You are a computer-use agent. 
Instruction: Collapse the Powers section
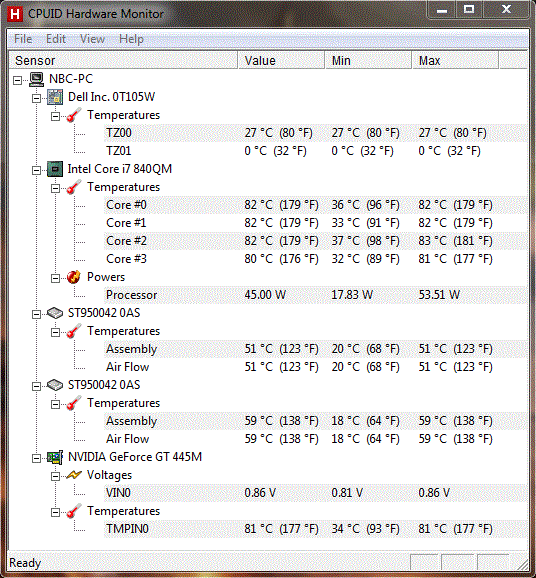coord(55,278)
